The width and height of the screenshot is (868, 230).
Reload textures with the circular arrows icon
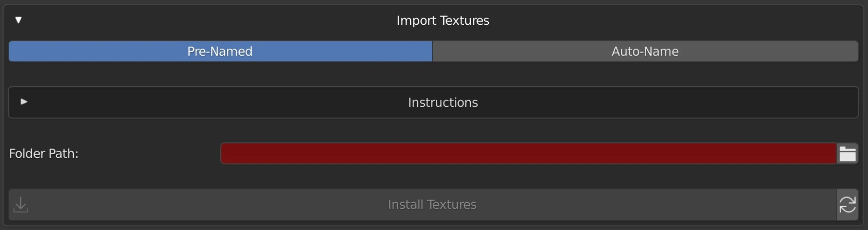point(847,205)
